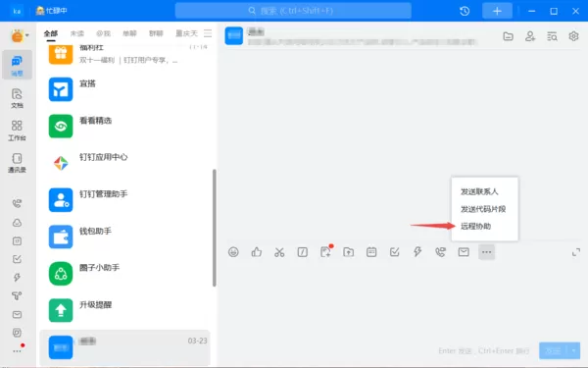
Task: Open the 福利社 conversation
Action: coord(124,54)
